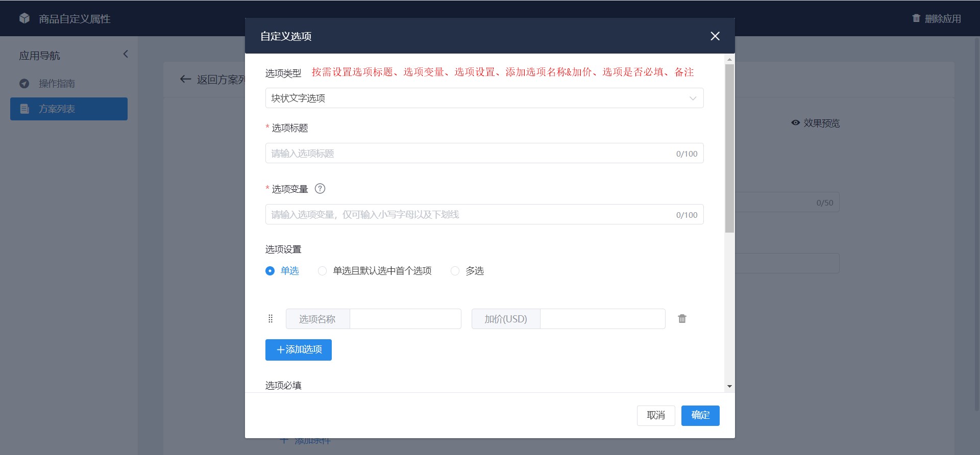Click the 方案列表 document icon
The image size is (980, 455).
pyautogui.click(x=24, y=109)
